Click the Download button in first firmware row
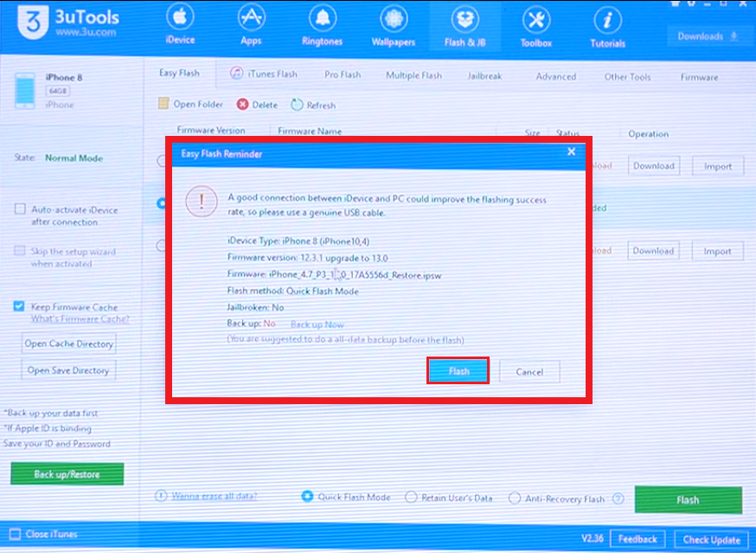 tap(654, 165)
